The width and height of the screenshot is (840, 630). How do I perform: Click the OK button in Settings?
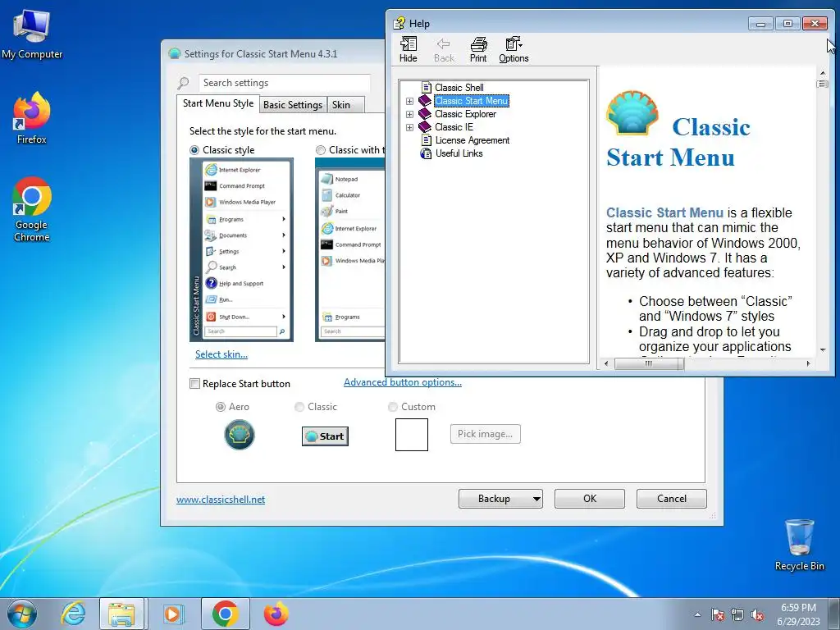pos(589,499)
